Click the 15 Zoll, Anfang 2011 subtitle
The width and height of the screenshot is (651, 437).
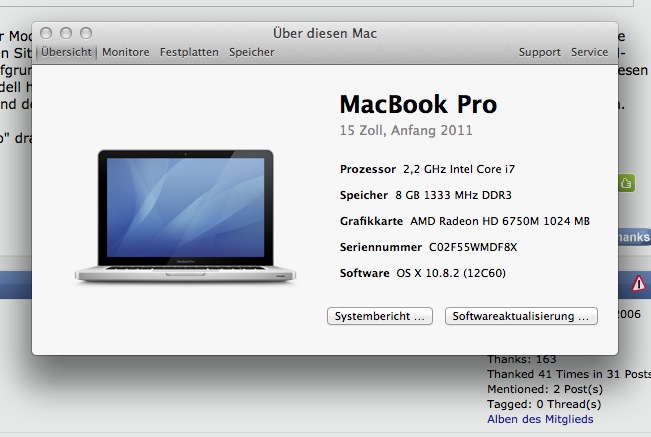pyautogui.click(x=406, y=130)
